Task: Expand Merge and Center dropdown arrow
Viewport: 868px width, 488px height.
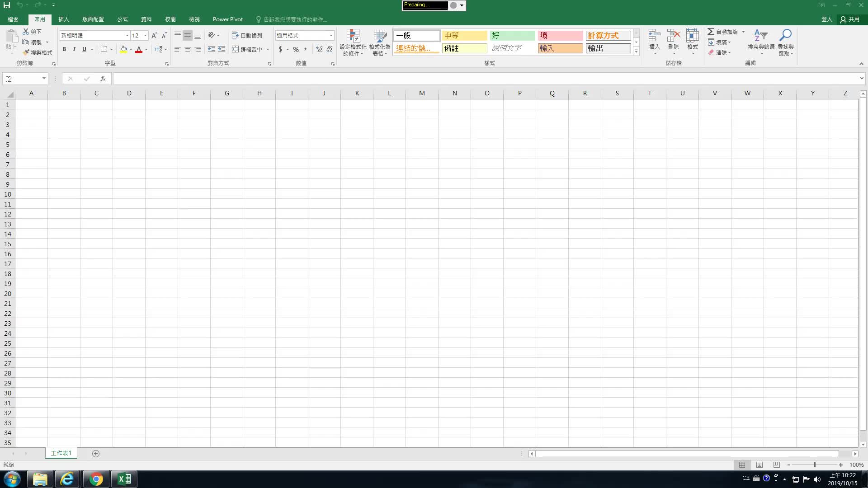Action: 268,49
